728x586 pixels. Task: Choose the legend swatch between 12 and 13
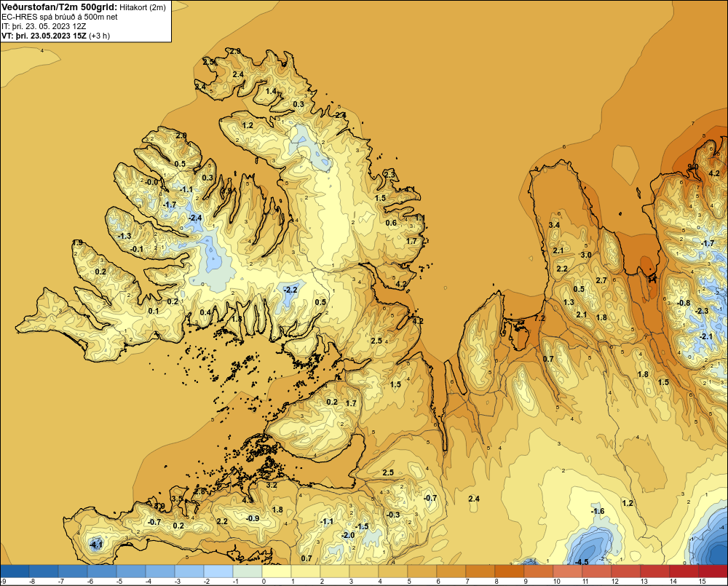(626, 571)
